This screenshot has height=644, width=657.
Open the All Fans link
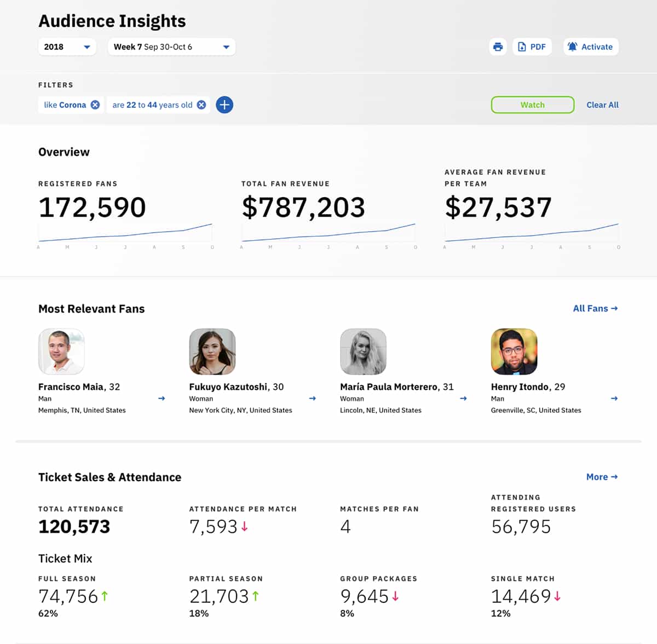tap(595, 308)
